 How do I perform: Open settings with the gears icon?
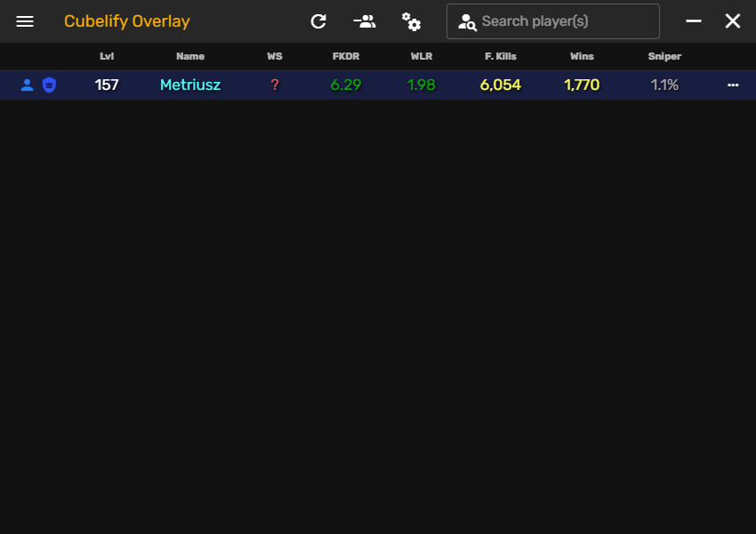pos(411,21)
